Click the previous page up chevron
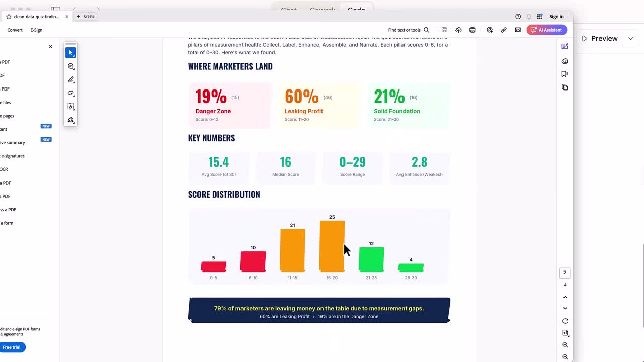This screenshot has height=362, width=644. point(565,297)
